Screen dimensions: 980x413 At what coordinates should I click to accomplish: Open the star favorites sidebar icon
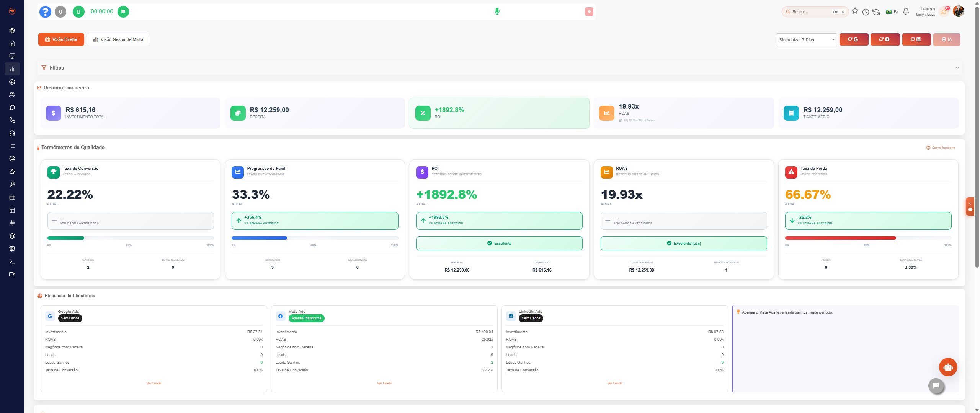[x=12, y=172]
